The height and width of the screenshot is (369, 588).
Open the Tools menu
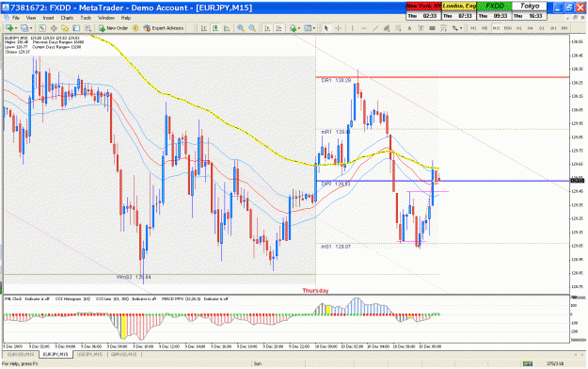(x=86, y=18)
